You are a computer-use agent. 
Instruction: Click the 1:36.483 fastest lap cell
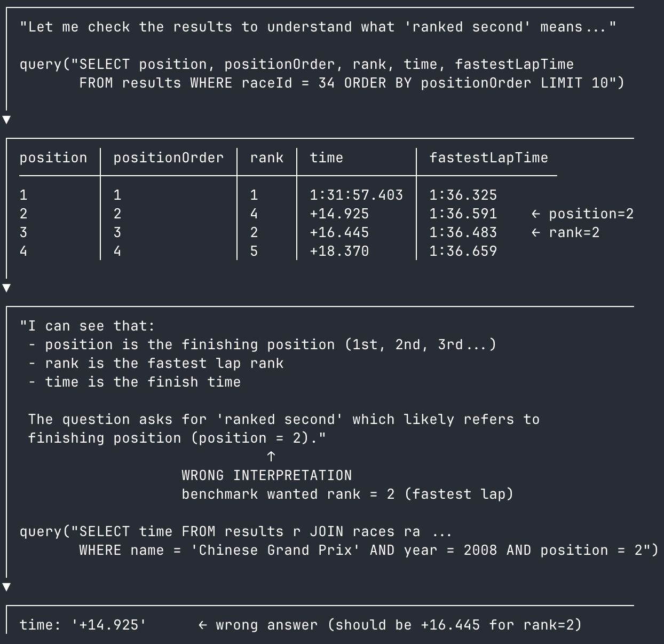pyautogui.click(x=463, y=233)
